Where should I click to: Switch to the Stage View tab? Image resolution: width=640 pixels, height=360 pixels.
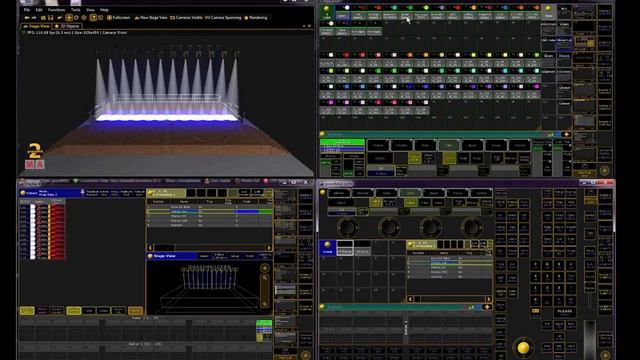(x=36, y=26)
